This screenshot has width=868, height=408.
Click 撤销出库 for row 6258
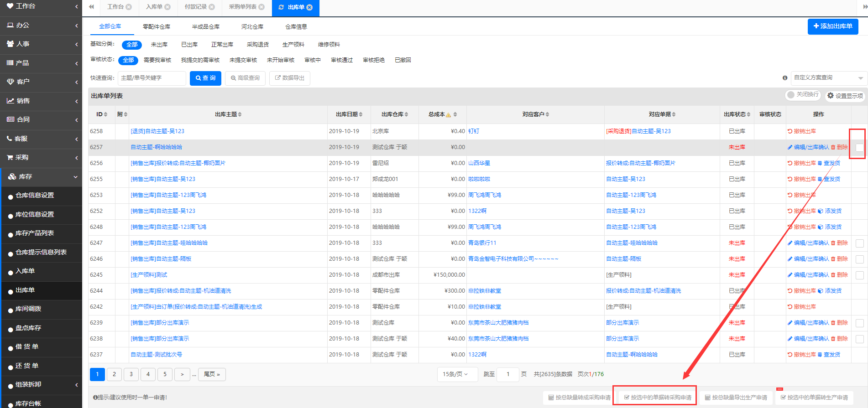coord(802,131)
